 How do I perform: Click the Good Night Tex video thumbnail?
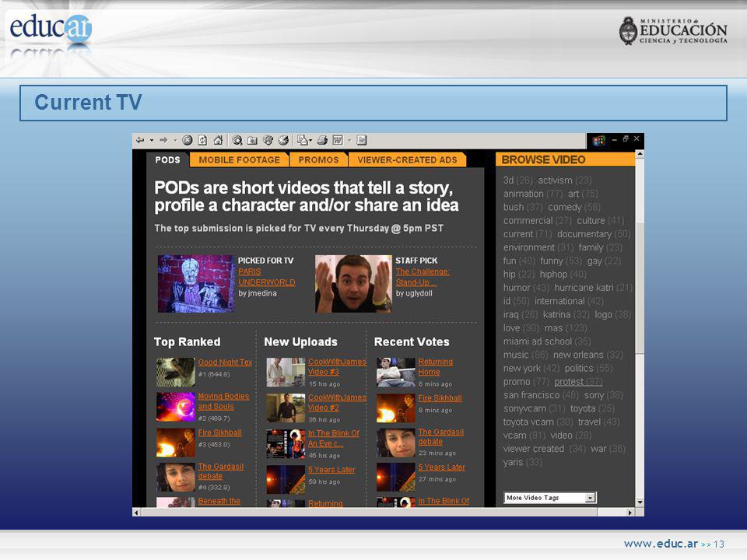176,372
